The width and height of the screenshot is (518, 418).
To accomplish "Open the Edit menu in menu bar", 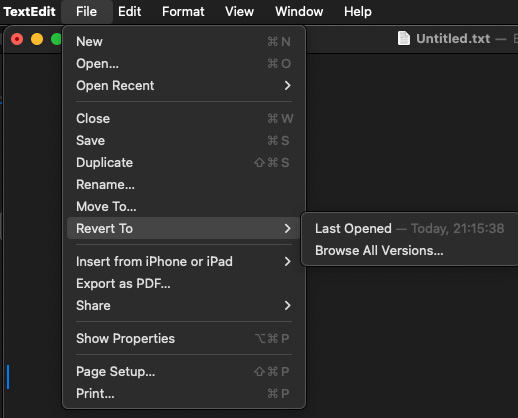I will pyautogui.click(x=129, y=12).
